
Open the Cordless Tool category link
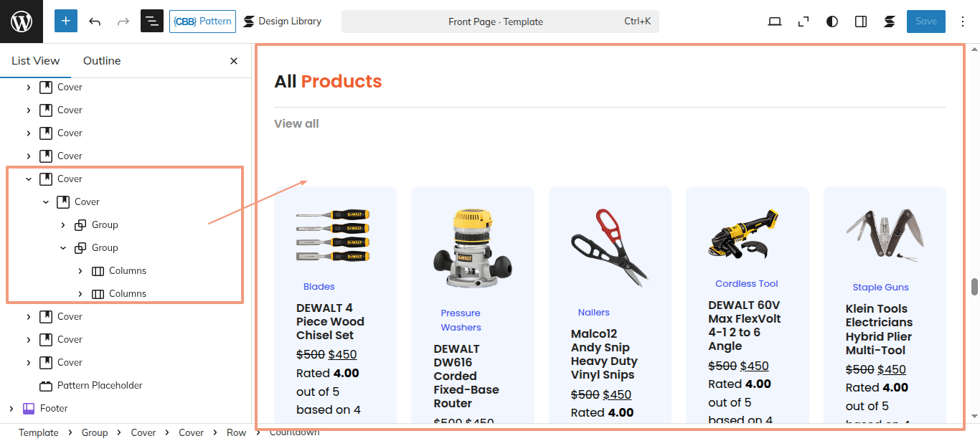pyautogui.click(x=747, y=284)
